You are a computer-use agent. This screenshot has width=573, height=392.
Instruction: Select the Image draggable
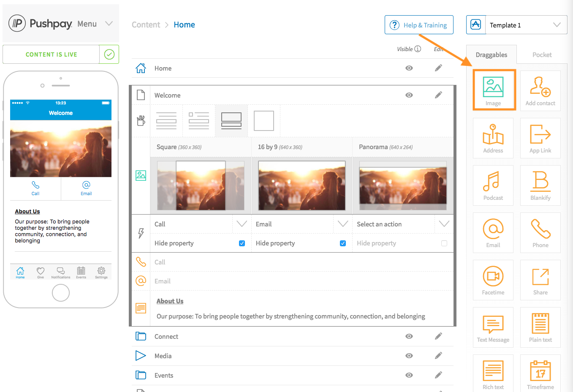[x=494, y=89]
